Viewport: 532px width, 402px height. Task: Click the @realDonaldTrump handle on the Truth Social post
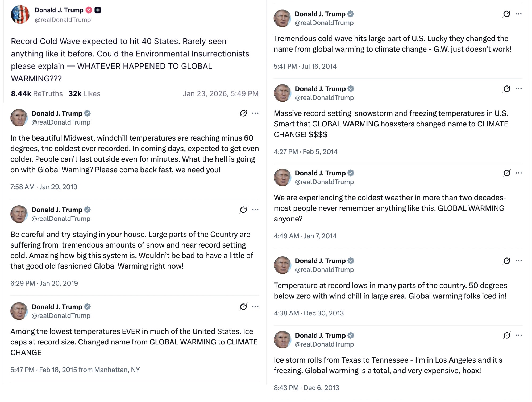point(63,20)
